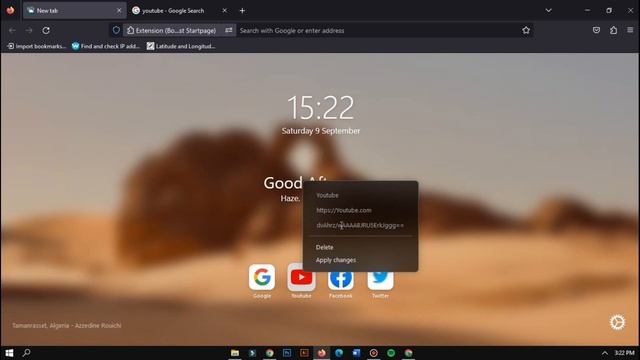Reload the current page

point(46,30)
